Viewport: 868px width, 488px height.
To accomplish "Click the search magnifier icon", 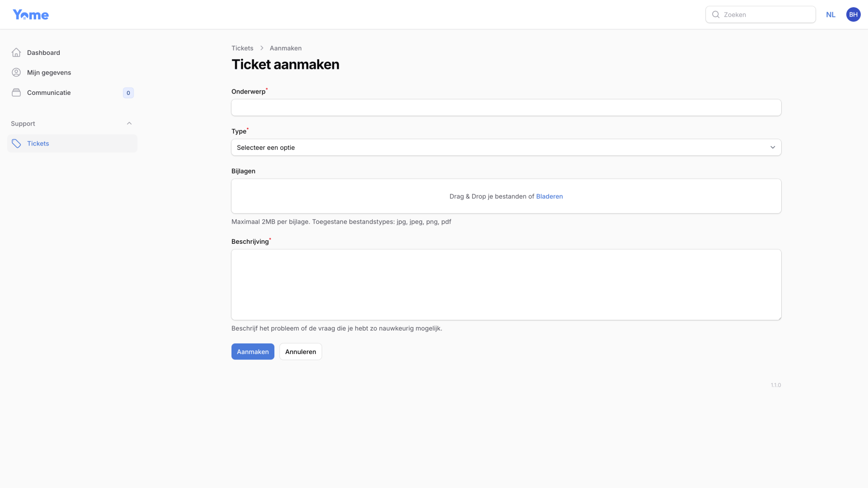I will click(x=716, y=14).
